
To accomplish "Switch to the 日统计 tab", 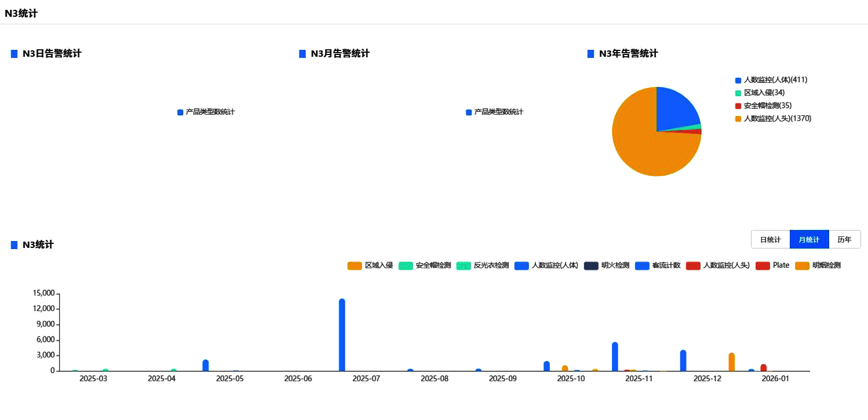I will tap(770, 239).
